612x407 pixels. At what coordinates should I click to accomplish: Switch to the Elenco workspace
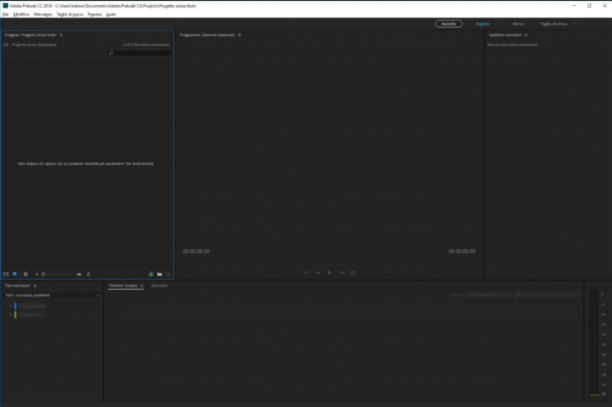tap(518, 24)
